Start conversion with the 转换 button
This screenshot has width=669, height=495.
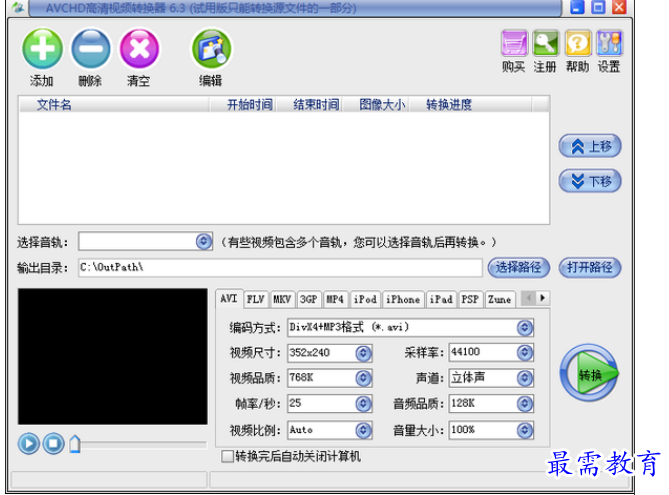click(x=589, y=373)
